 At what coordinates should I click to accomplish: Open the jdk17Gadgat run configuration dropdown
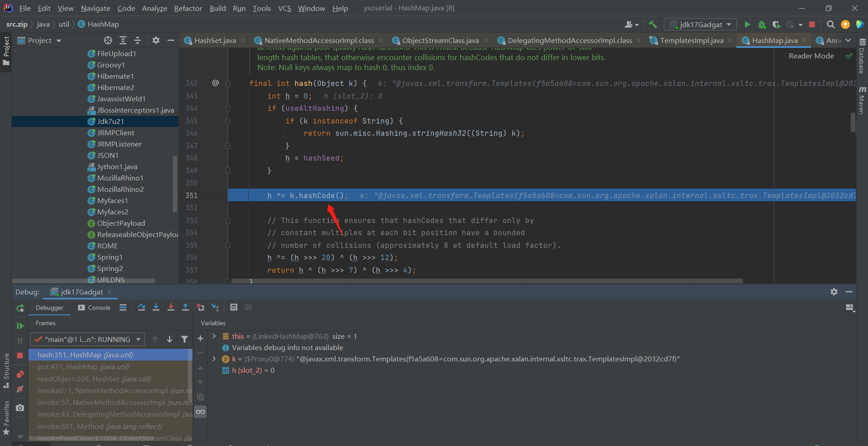coord(700,24)
